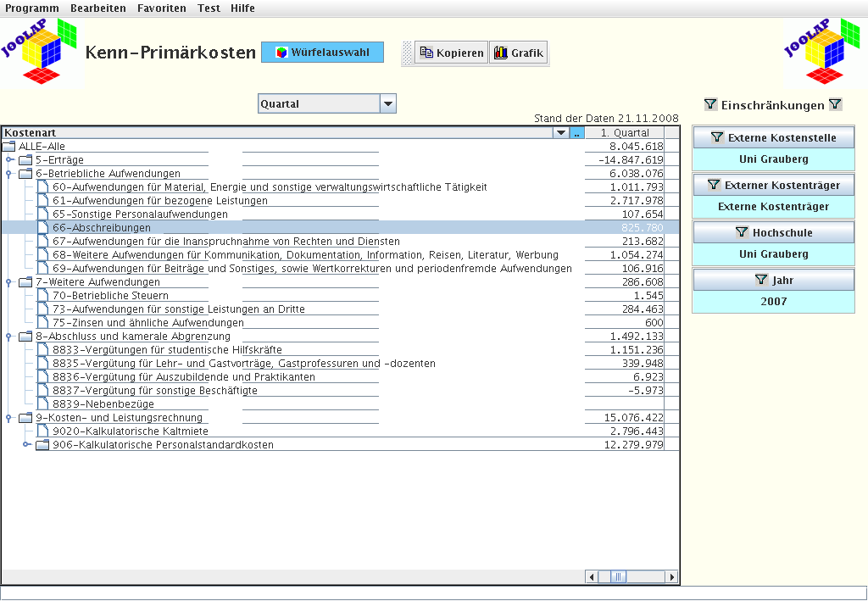The image size is (868, 601).
Task: Open the Kostenart header dropdown arrow
Action: pos(560,133)
